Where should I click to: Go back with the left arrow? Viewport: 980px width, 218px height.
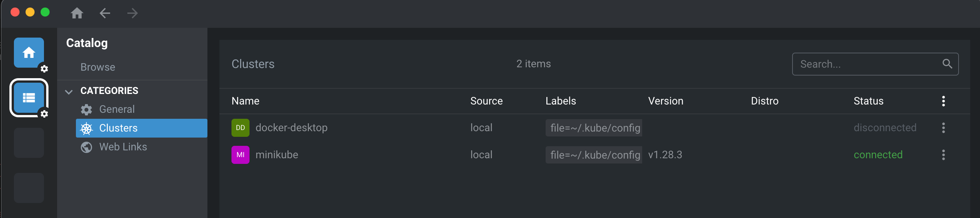click(104, 13)
